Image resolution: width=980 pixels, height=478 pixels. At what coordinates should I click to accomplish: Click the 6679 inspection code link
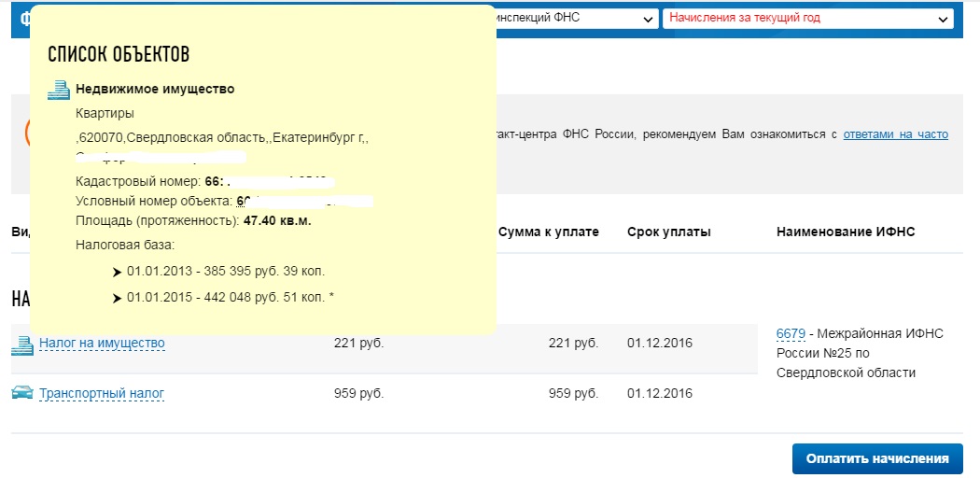(x=791, y=333)
